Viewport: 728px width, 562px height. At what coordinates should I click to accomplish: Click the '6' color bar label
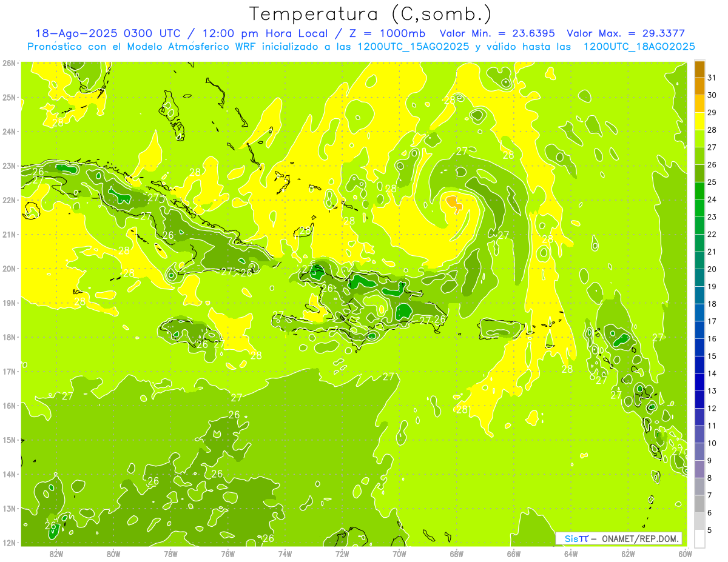(x=710, y=513)
